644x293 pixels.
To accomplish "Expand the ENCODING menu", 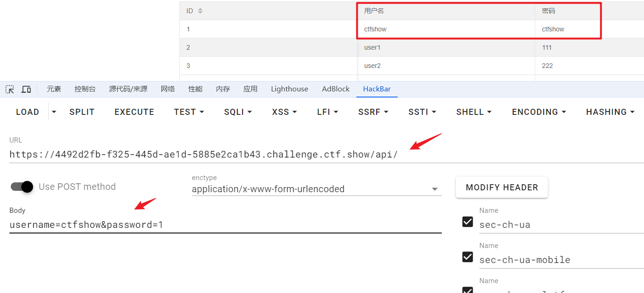I will tap(538, 112).
